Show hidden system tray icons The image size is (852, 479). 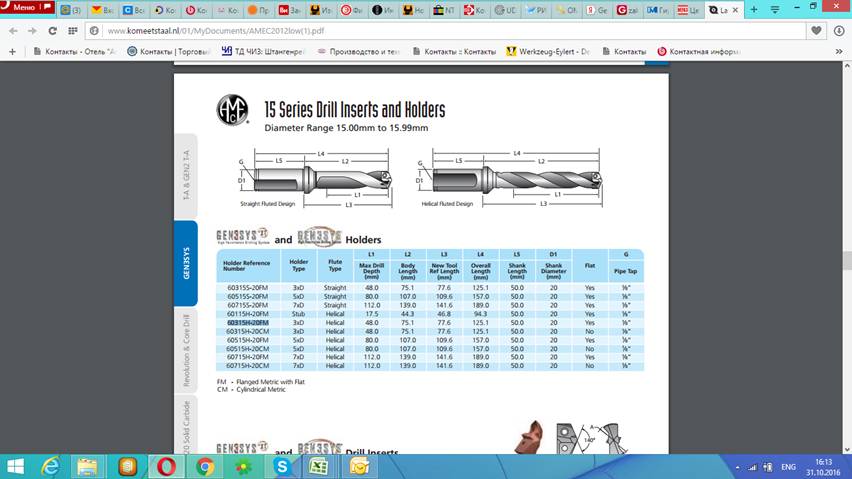737,467
